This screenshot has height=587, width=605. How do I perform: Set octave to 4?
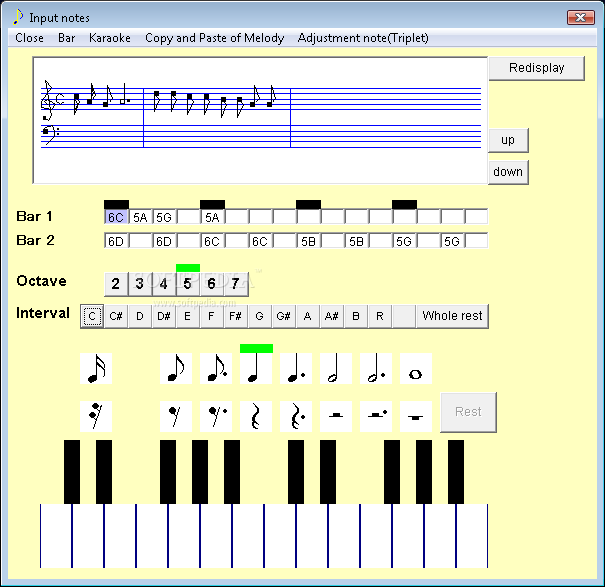(x=164, y=284)
